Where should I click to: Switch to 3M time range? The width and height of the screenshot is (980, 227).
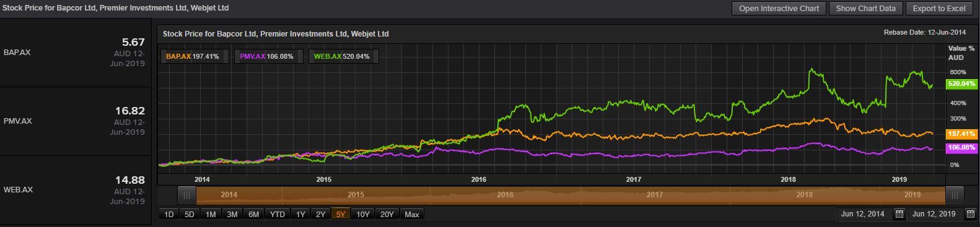[232, 214]
